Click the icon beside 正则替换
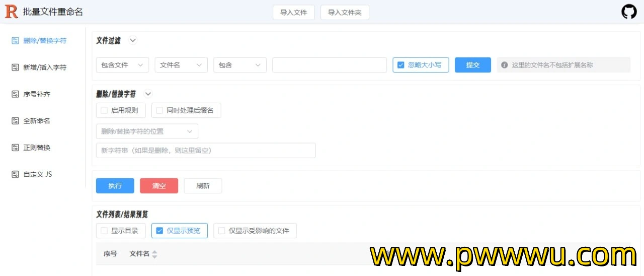 pos(15,148)
